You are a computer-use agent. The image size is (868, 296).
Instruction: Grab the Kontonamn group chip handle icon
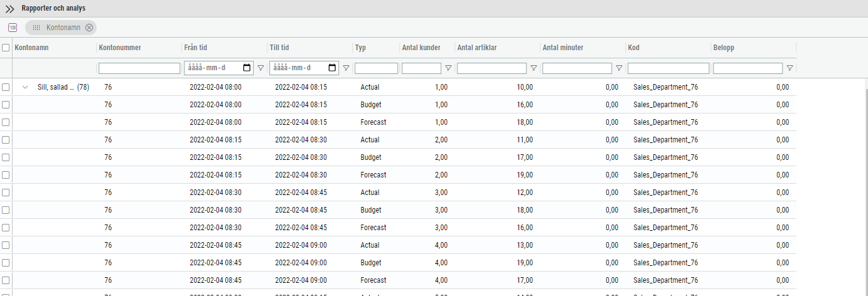click(x=36, y=28)
